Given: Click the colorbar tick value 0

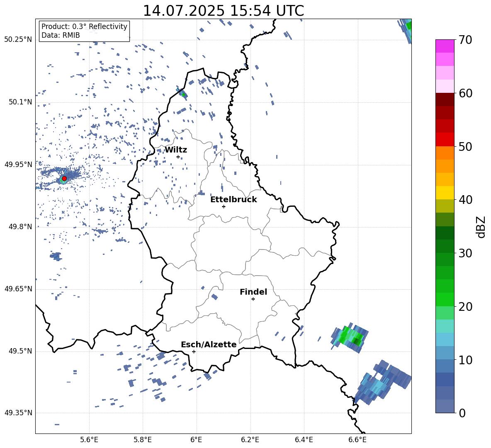Looking at the screenshot, I should point(462,413).
